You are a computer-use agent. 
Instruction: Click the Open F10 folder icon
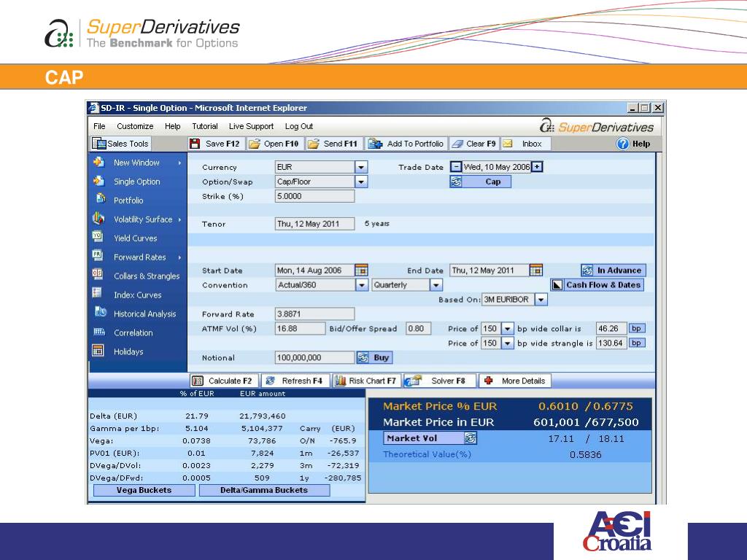[254, 144]
